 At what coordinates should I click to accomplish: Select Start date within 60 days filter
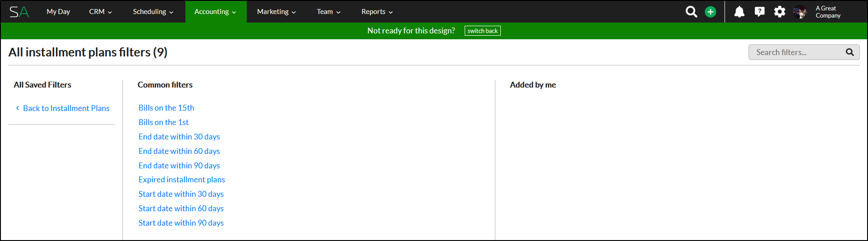click(x=181, y=209)
